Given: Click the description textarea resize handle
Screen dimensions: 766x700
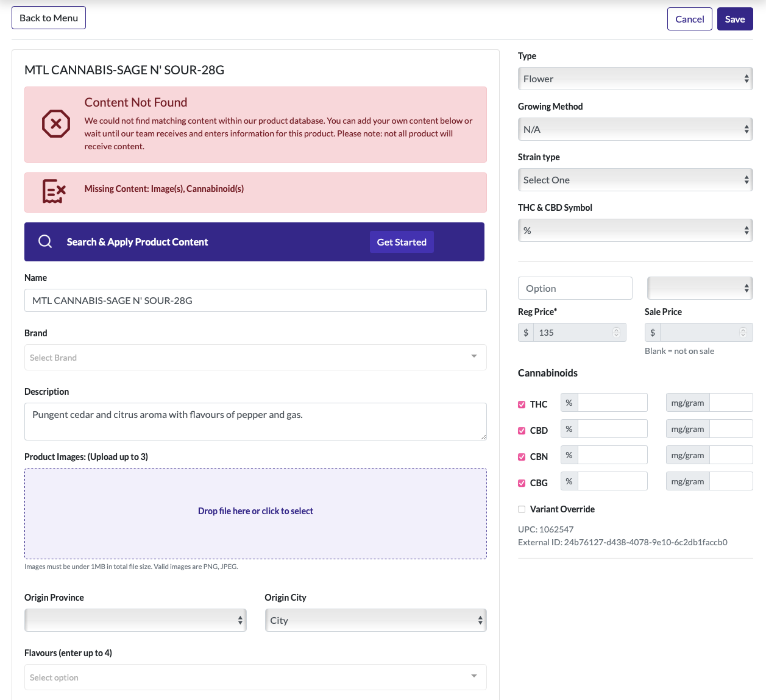Looking at the screenshot, I should point(483,436).
